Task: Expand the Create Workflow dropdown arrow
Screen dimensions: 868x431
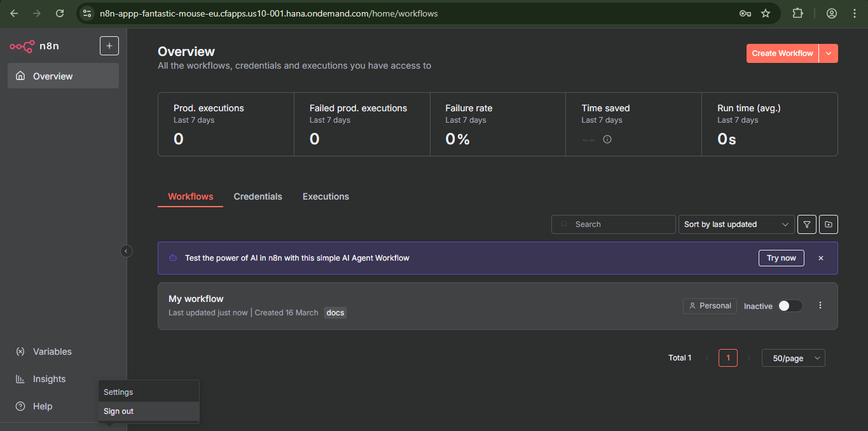Action: (x=829, y=53)
